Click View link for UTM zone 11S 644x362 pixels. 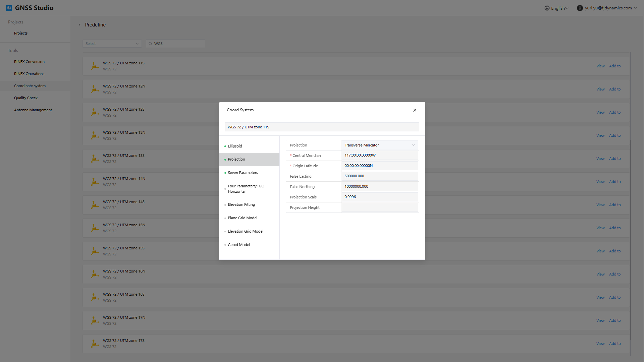[x=600, y=66]
